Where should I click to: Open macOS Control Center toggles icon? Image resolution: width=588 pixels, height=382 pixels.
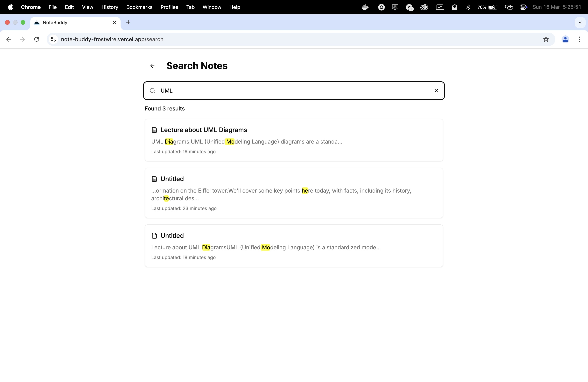(523, 7)
